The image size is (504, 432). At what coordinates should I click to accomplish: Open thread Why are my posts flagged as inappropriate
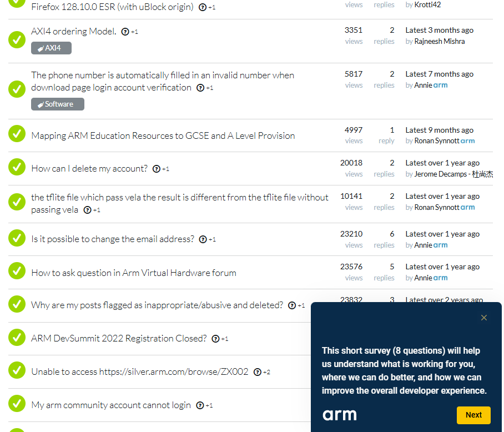157,305
